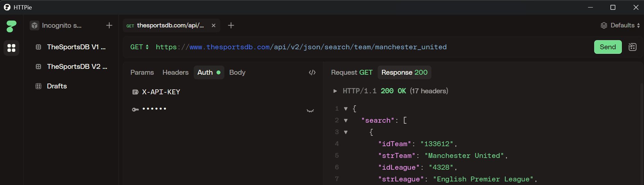This screenshot has width=644, height=185.
Task: Switch to the Params tab
Action: (x=142, y=72)
